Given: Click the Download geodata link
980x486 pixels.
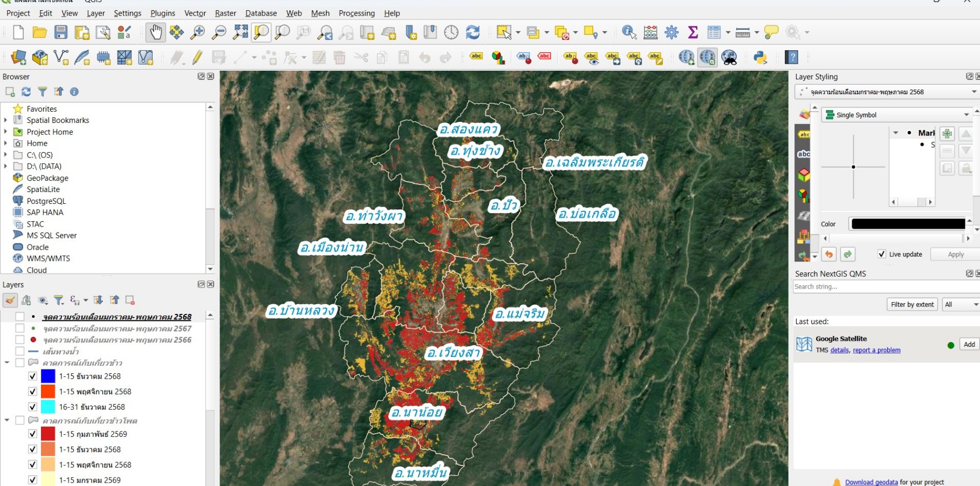Looking at the screenshot, I should coord(871,482).
